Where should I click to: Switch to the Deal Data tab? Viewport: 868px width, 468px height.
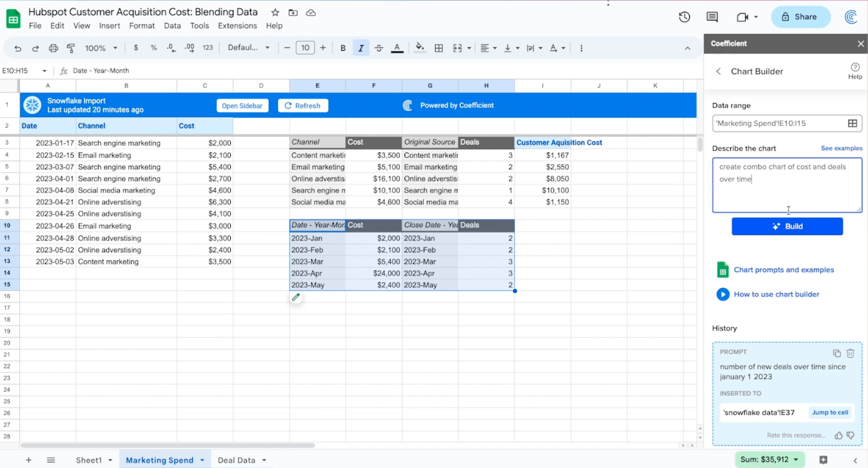coord(236,460)
